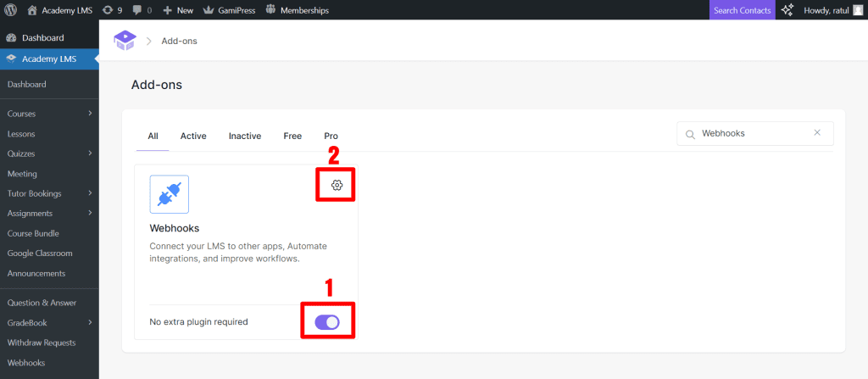Click the sparkle AI icon in the admin bar
Image resolution: width=868 pixels, height=379 pixels.
click(787, 10)
